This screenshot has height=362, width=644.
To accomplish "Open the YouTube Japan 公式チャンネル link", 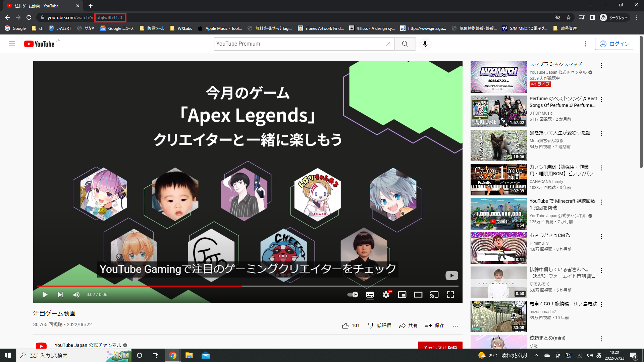I will coord(88,345).
